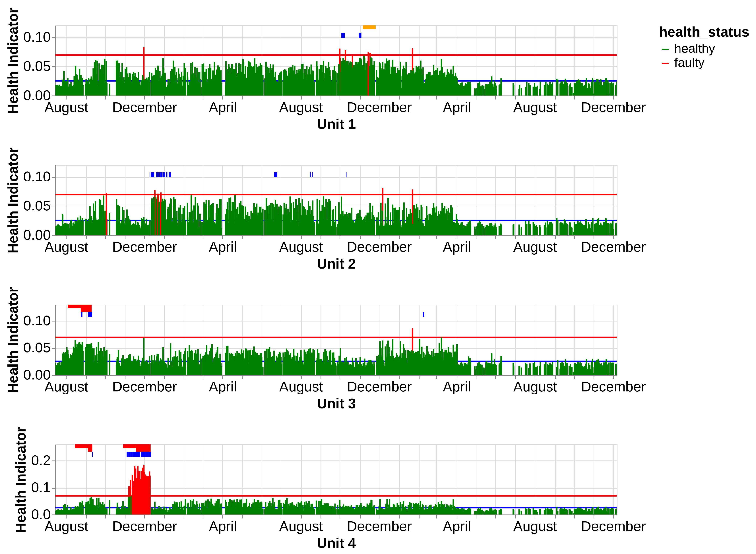The image size is (756, 554).
Task: Click the first April label under Unit 3
Action: 223,387
